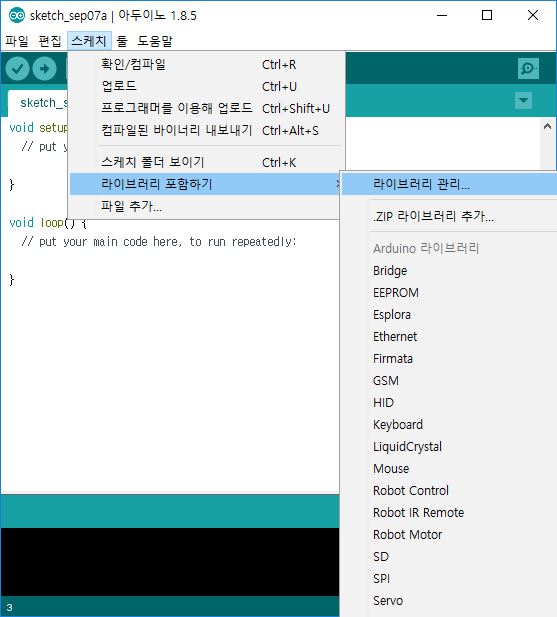Choose 프로그래머를 이용해 업로드
The image size is (557, 617).
click(207, 108)
